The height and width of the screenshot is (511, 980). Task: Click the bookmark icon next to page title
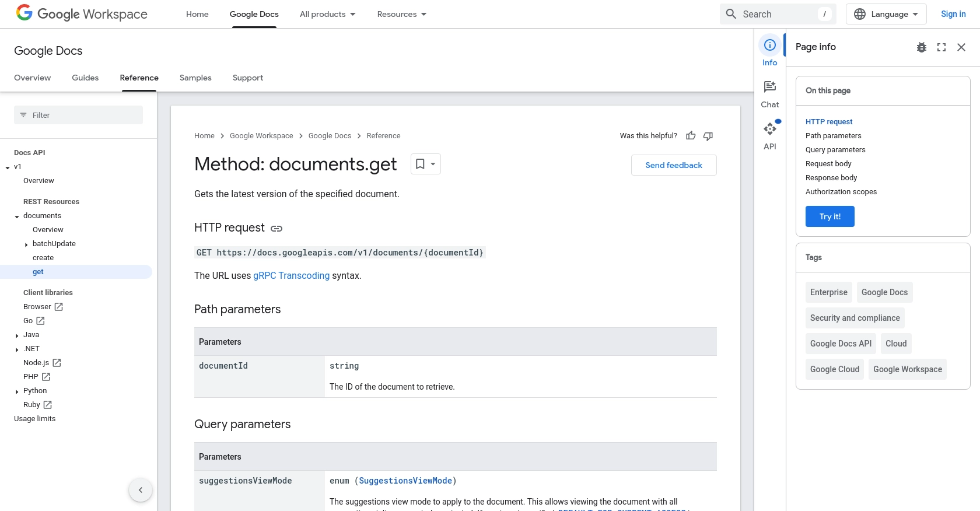420,164
